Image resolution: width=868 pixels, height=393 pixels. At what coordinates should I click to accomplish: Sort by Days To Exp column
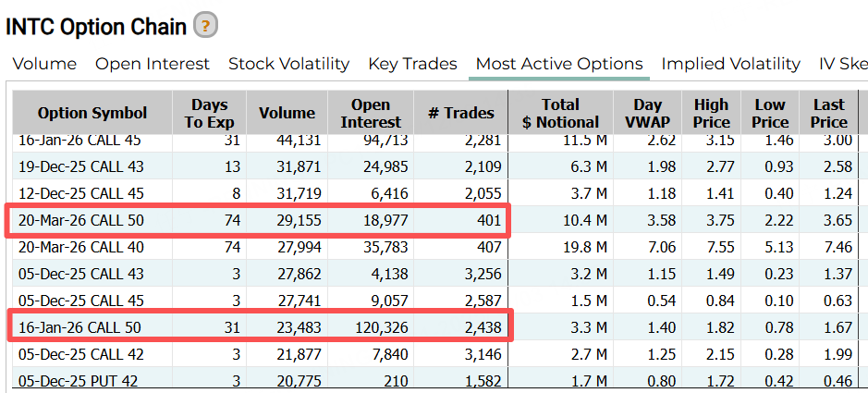pyautogui.click(x=209, y=113)
